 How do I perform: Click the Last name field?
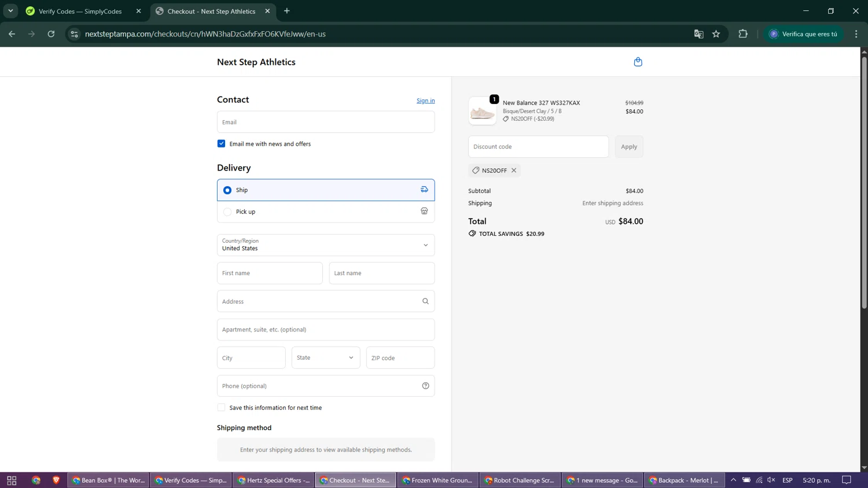(382, 273)
